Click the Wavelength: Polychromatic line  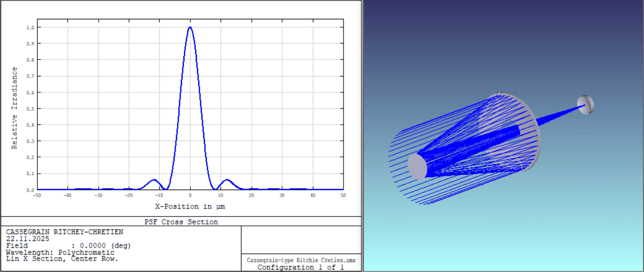pyautogui.click(x=60, y=252)
